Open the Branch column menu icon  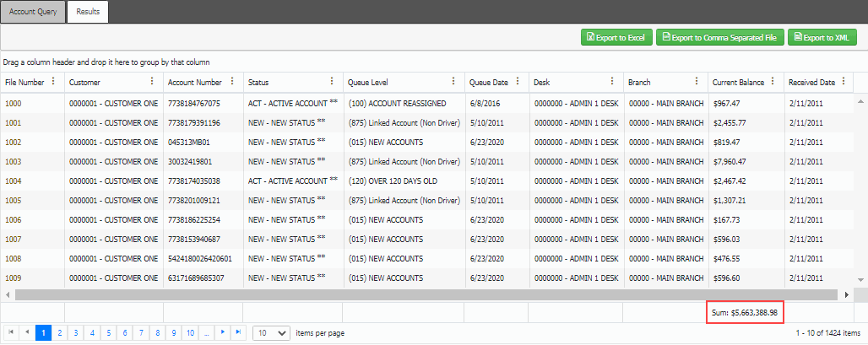[x=697, y=82]
